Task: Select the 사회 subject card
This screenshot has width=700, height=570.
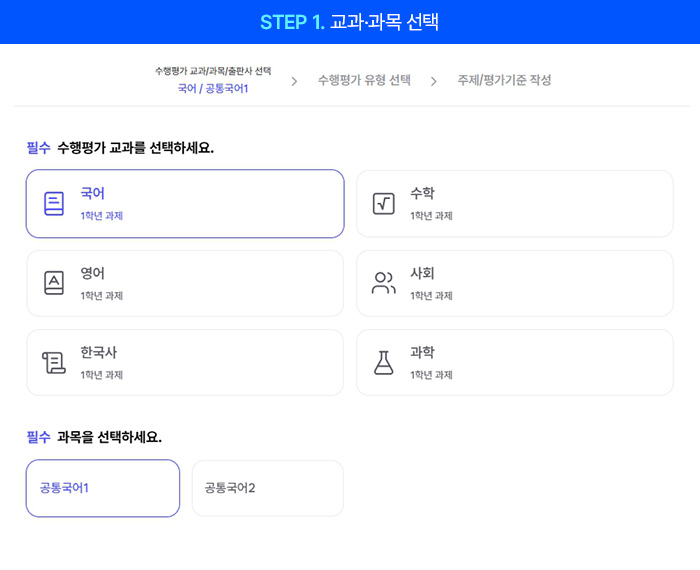Action: [515, 283]
